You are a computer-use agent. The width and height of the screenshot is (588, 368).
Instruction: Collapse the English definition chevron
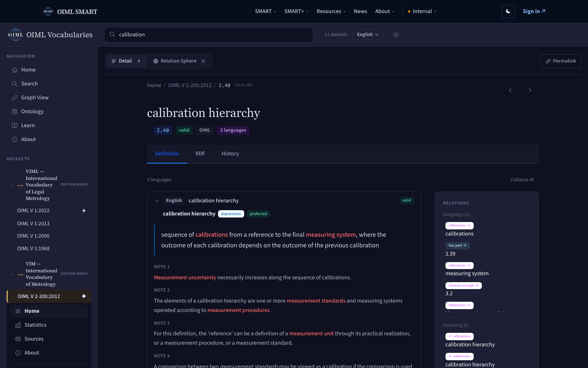[157, 201]
